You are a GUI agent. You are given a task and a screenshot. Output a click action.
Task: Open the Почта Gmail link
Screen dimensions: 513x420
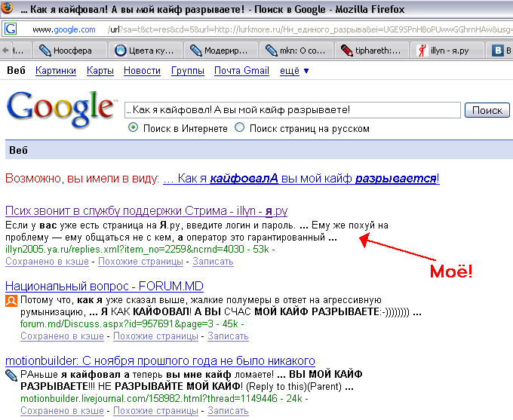pyautogui.click(x=241, y=71)
